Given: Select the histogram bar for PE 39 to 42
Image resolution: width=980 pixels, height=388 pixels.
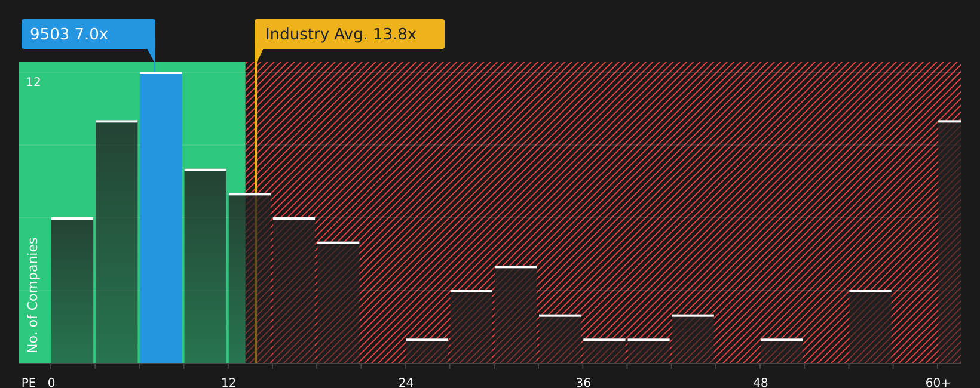Looking at the screenshot, I should pyautogui.click(x=649, y=351).
